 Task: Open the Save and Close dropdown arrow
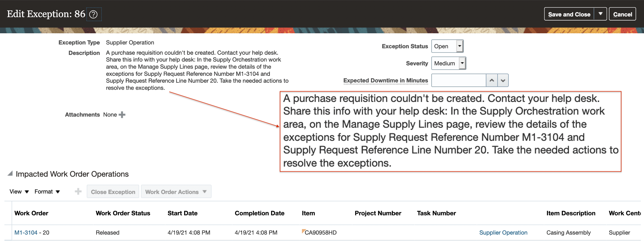(x=600, y=14)
